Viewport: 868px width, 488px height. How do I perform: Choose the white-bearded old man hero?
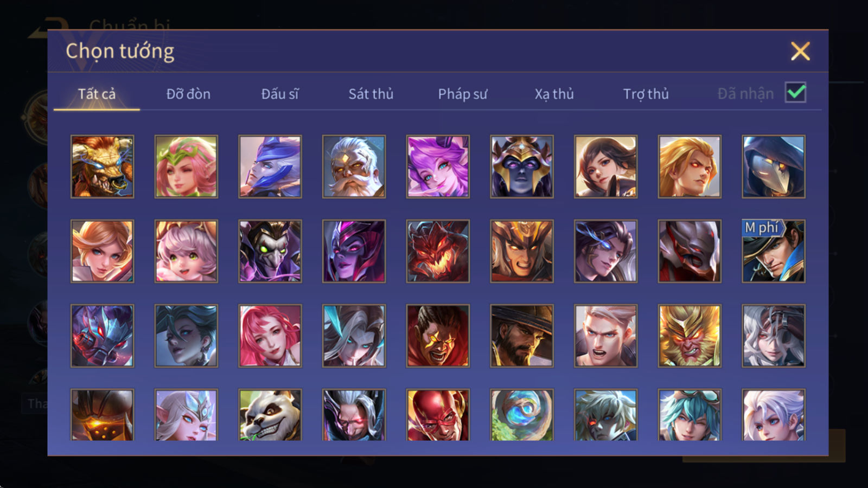354,166
